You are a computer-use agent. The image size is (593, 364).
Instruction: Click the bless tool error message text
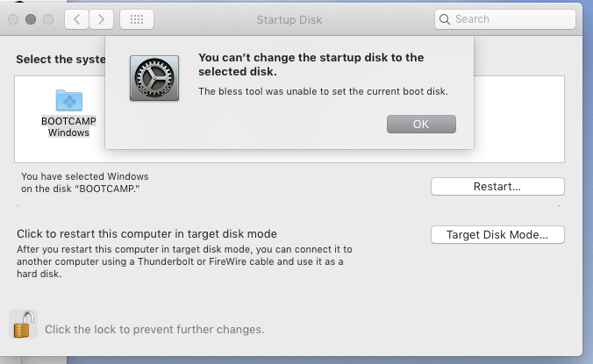click(323, 91)
